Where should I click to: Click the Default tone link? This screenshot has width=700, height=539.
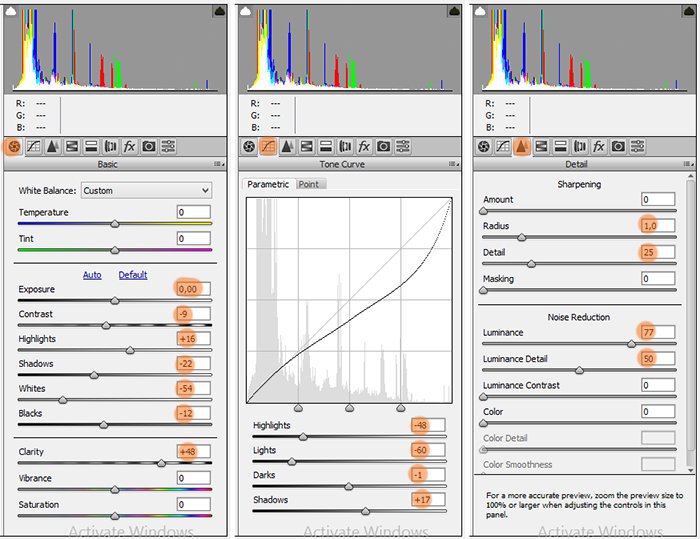[x=133, y=275]
